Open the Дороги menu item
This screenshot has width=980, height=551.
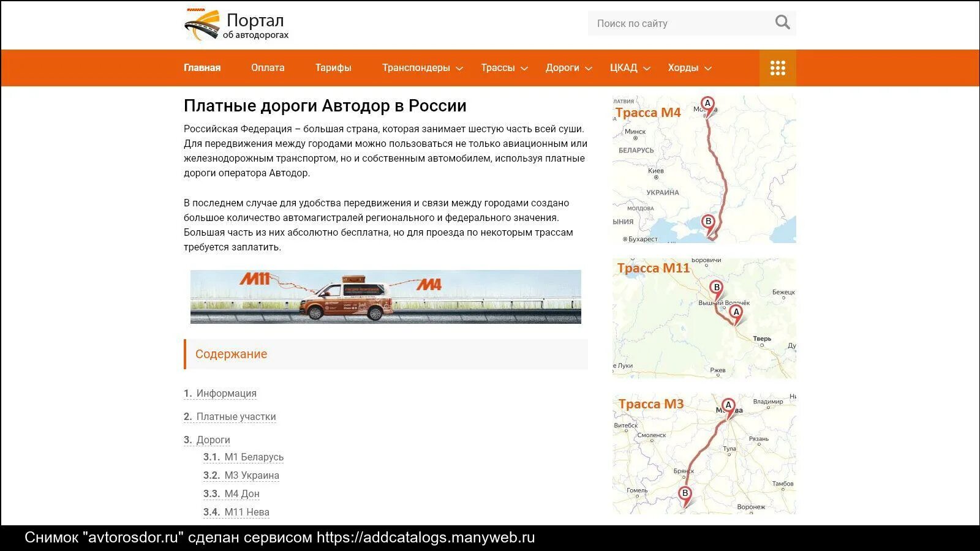tap(562, 68)
